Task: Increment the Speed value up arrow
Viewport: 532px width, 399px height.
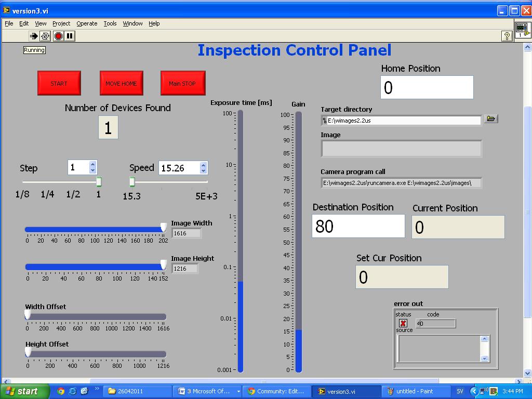Action: pos(203,165)
